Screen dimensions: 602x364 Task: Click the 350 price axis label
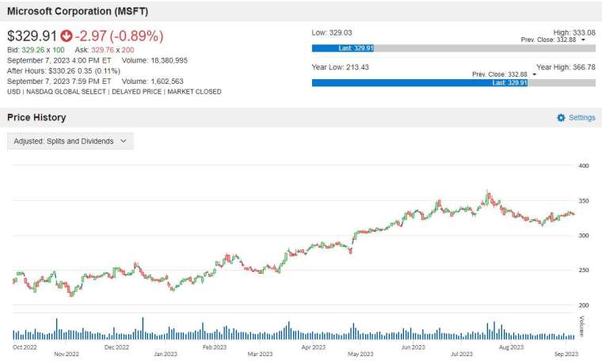[x=584, y=201]
